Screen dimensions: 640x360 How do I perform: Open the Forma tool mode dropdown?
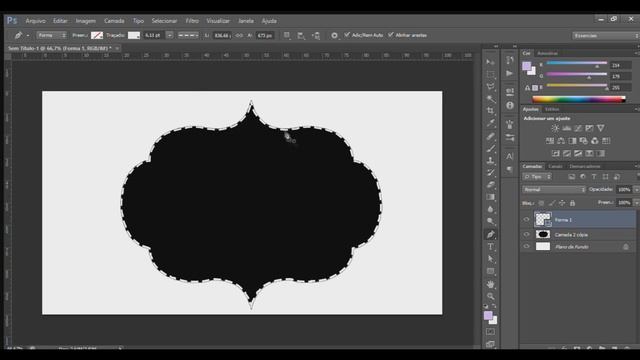pos(52,36)
